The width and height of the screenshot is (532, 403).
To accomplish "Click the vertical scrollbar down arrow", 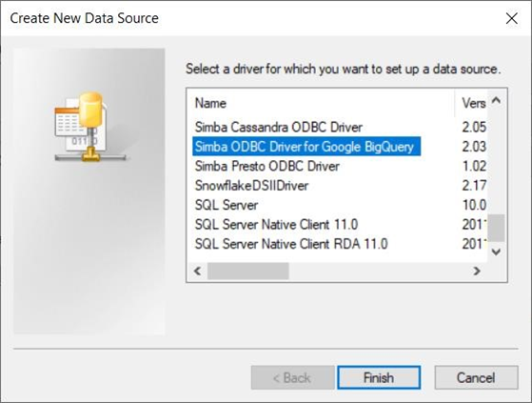I will (497, 252).
